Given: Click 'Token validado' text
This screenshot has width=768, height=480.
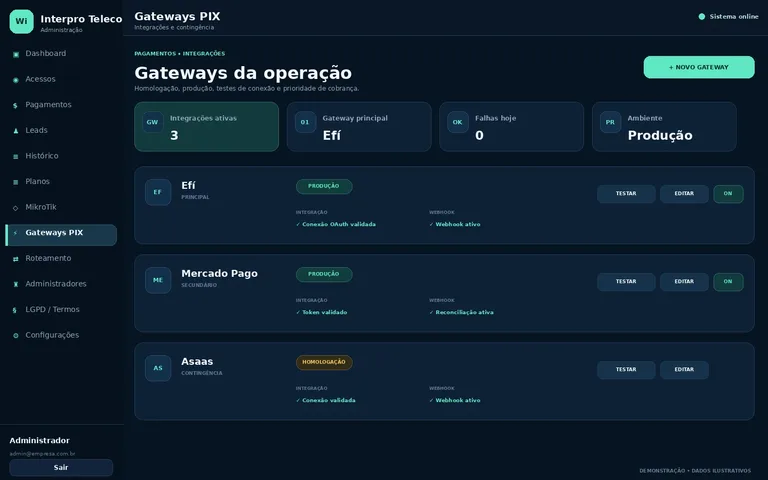Looking at the screenshot, I should pos(325,312).
